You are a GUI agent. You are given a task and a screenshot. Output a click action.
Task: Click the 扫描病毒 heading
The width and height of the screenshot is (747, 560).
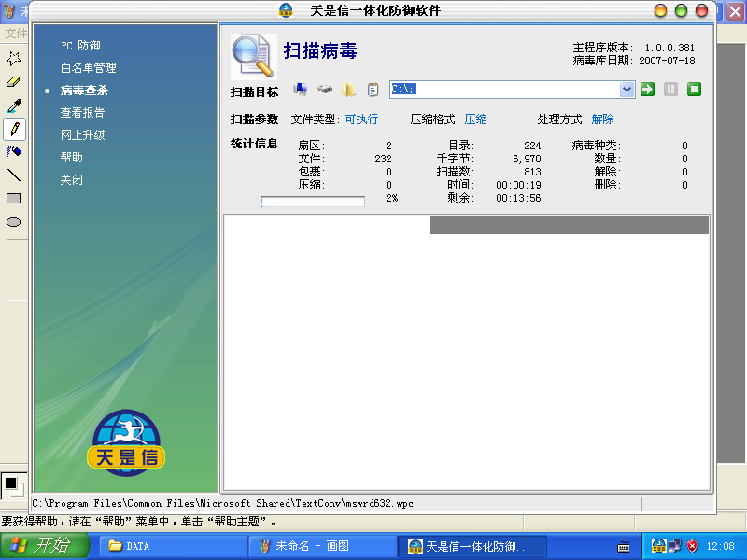pos(320,51)
